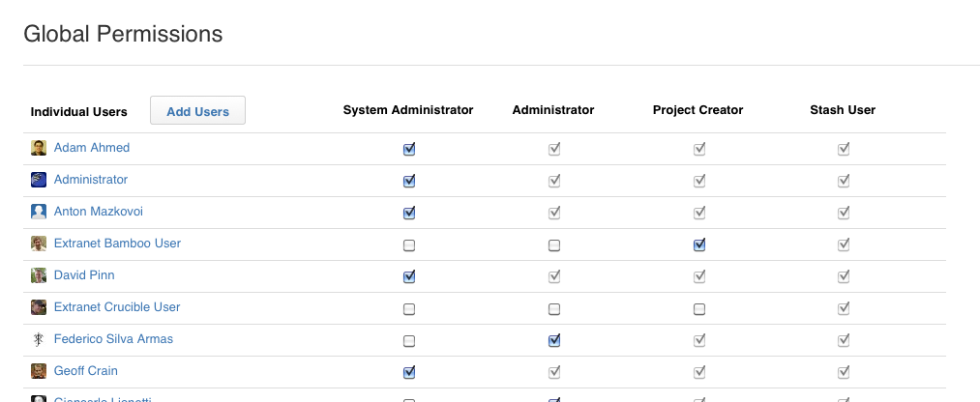Click Anton Mazkovoi's profile avatar
The height and width of the screenshot is (402, 980).
point(39,212)
